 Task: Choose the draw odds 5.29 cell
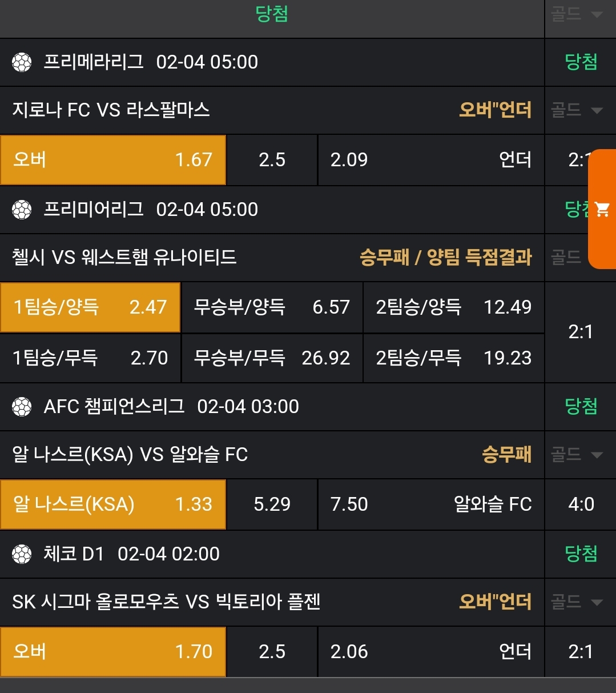(272, 504)
